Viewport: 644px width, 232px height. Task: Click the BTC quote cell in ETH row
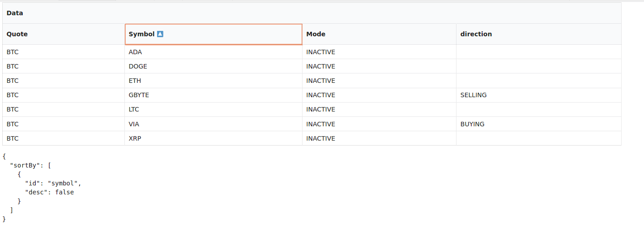pos(64,81)
